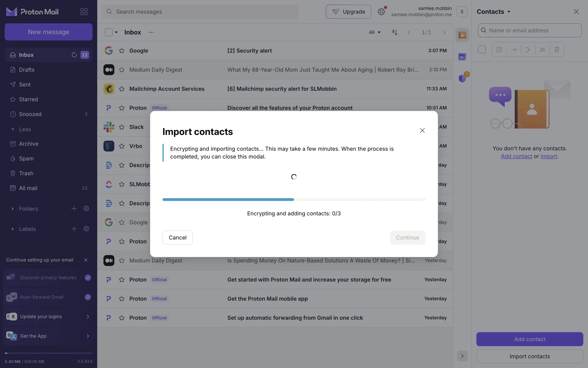Screen dimensions: 588x368
Task: Toggle the select-all messages checkbox
Action: point(109,32)
